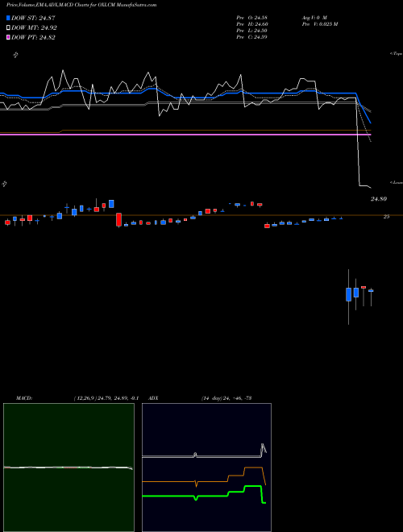
Task: Click the blue DOW ST legend swatch
Action: click(8, 18)
